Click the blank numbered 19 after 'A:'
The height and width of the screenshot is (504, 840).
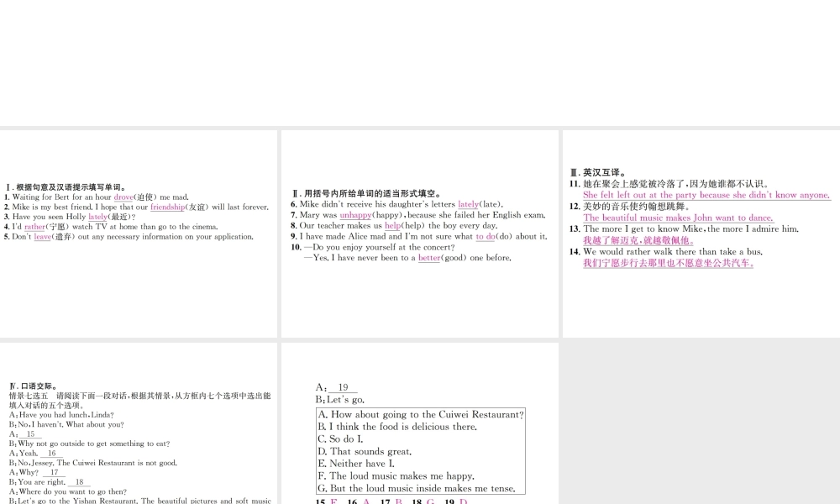coord(343,387)
